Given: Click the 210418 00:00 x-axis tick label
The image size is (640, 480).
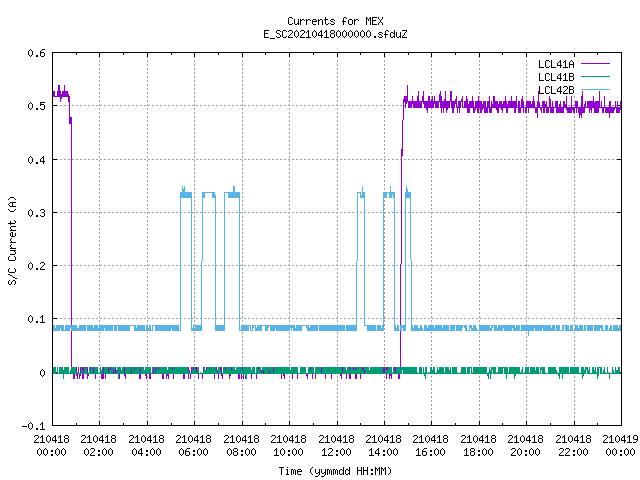Looking at the screenshot, I should [x=51, y=445].
